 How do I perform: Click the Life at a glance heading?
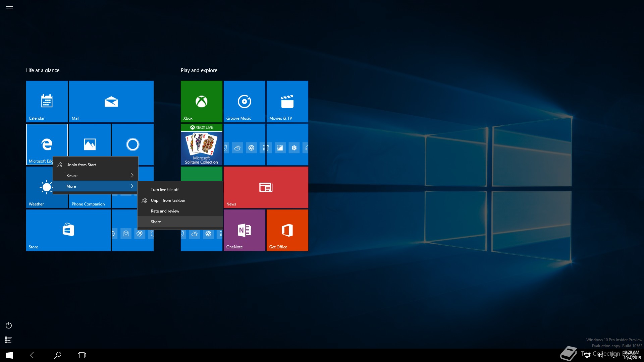(x=43, y=70)
